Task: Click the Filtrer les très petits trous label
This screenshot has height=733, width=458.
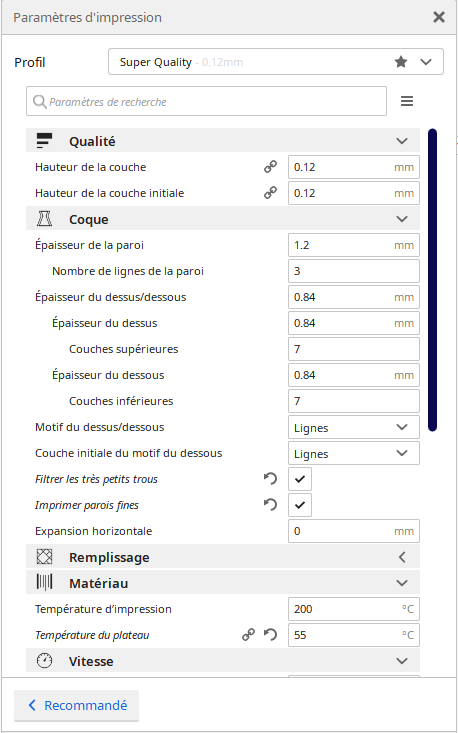Action: (x=96, y=479)
